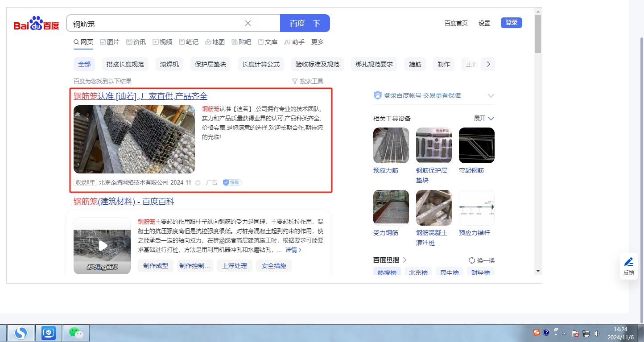644x342 pixels.
Task: Click the small round icon before 广告
Action: (198, 183)
